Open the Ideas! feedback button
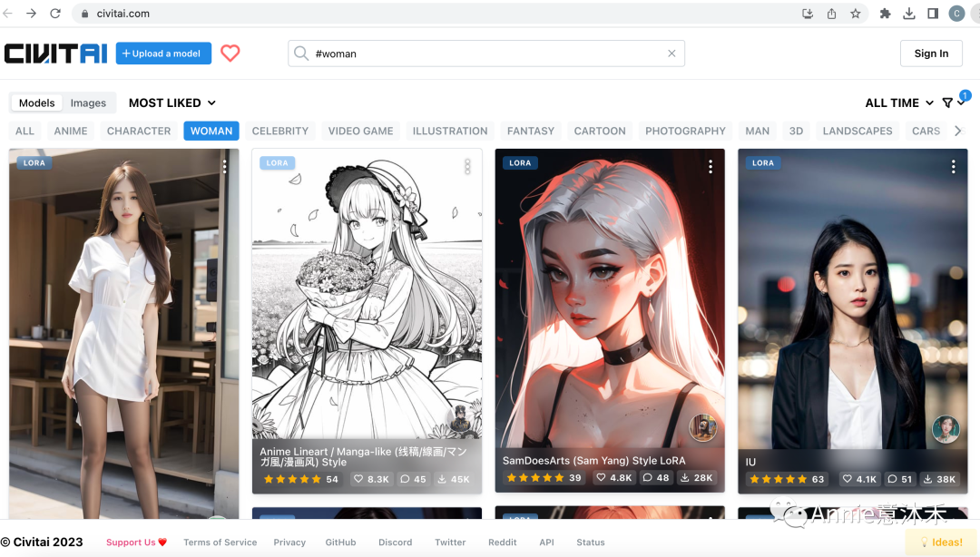 pyautogui.click(x=942, y=542)
